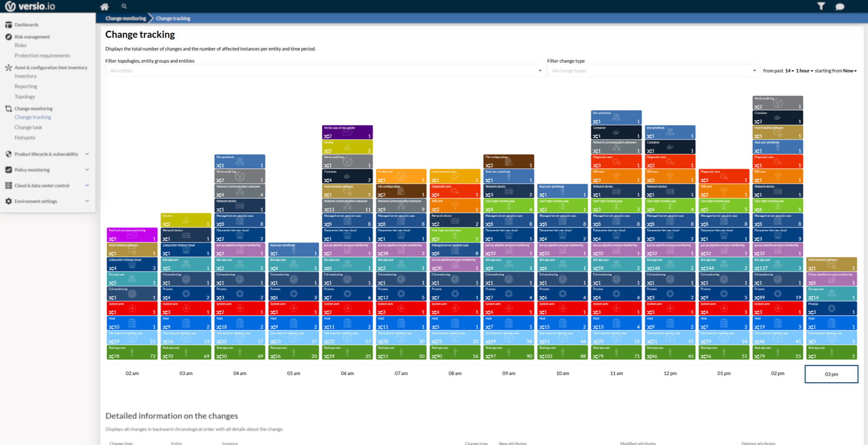Click the Dashboards sidebar icon
Screen dimensions: 868x445
[8, 25]
